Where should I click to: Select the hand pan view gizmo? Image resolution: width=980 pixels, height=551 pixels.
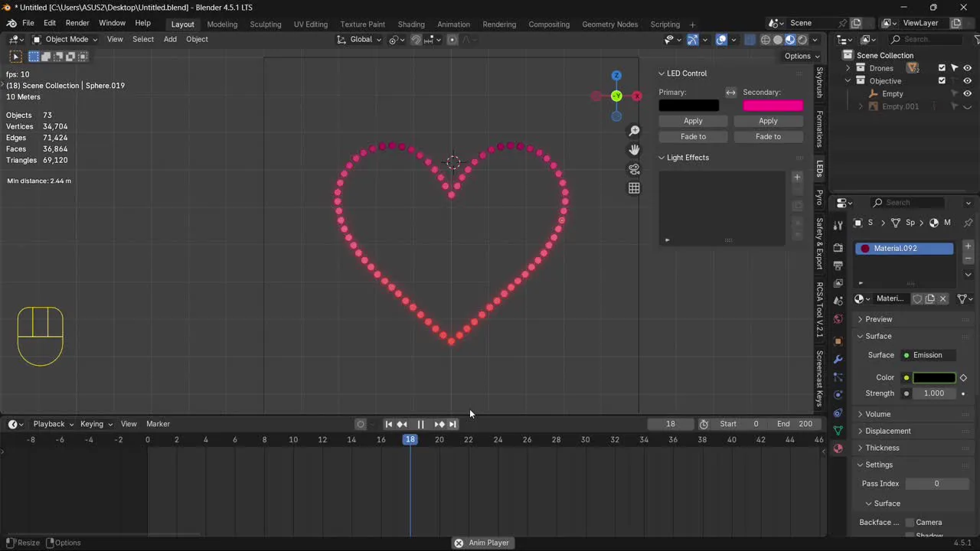[634, 150]
